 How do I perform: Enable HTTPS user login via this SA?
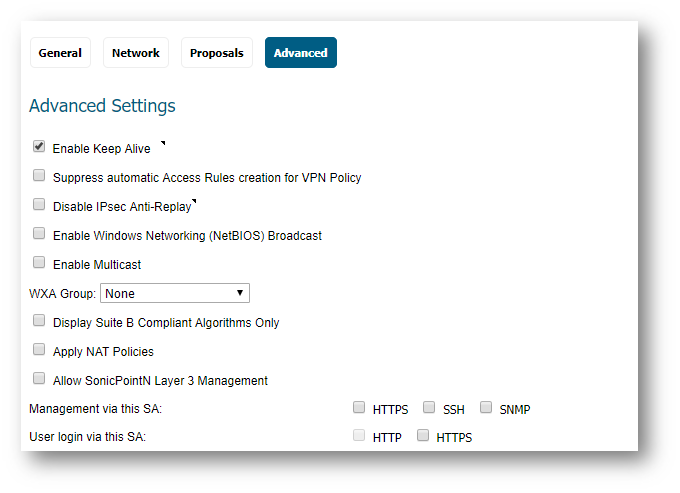[423, 435]
